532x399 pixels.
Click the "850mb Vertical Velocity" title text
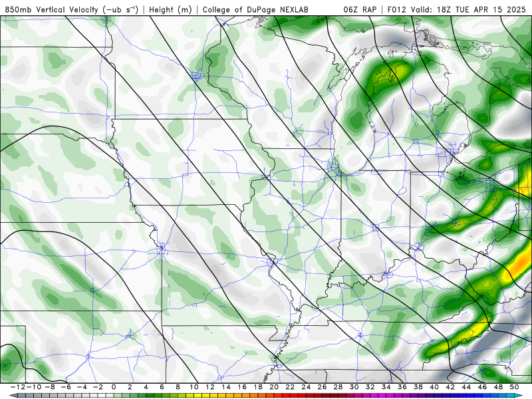pos(51,9)
